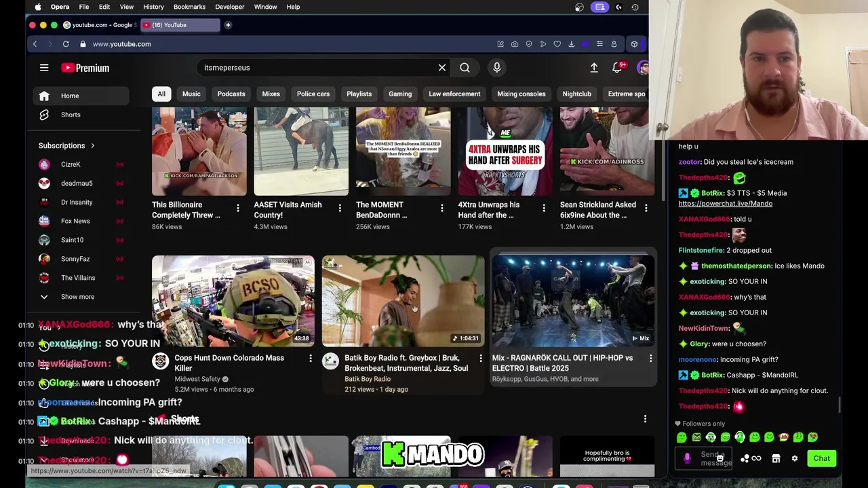Open the History menu
The image size is (868, 488).
[x=153, y=7]
